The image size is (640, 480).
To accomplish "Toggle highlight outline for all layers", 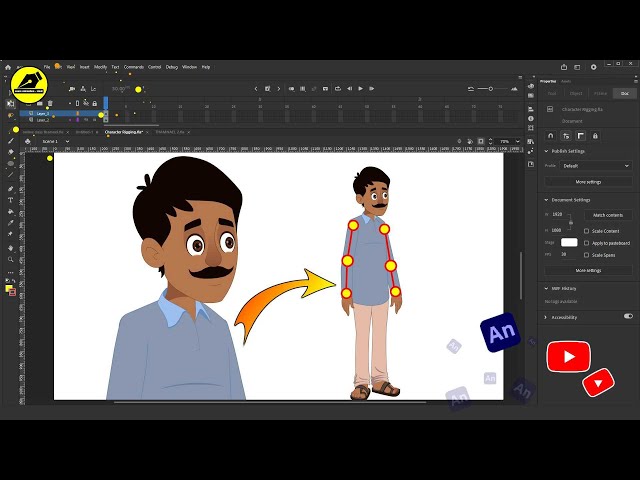I will tap(78, 104).
